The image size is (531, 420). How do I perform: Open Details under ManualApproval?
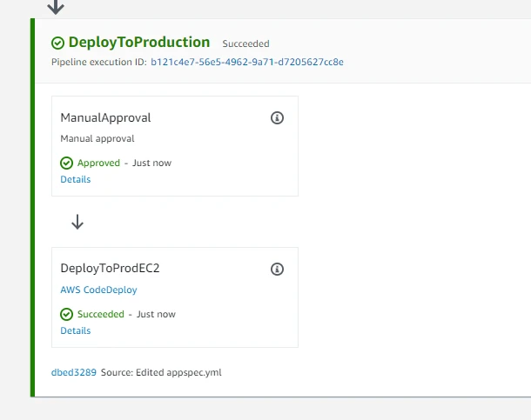point(75,179)
